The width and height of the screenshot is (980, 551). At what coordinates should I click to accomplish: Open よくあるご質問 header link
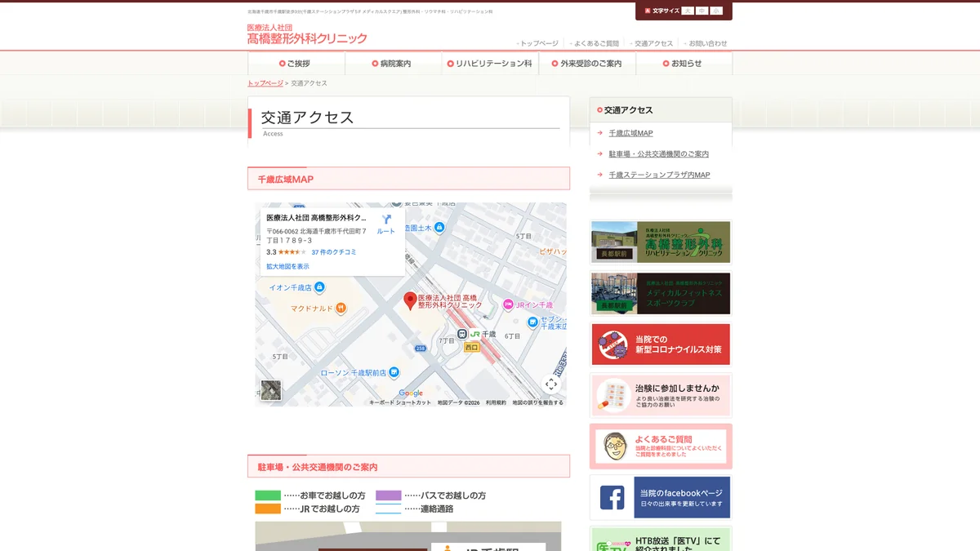(595, 43)
